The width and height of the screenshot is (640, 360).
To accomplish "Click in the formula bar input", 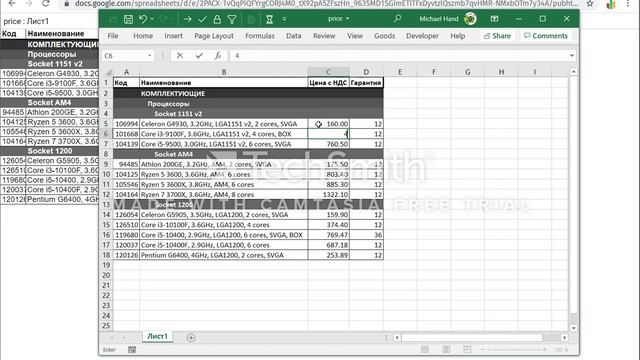I will pos(399,56).
